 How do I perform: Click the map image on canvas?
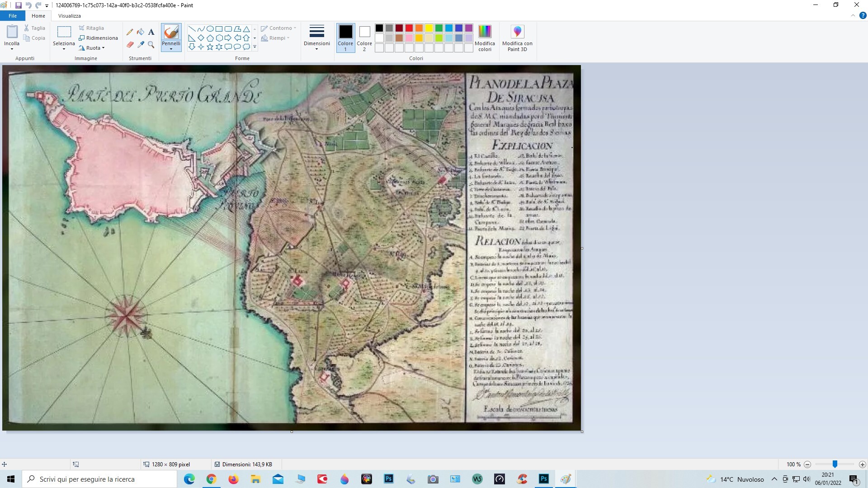click(292, 248)
